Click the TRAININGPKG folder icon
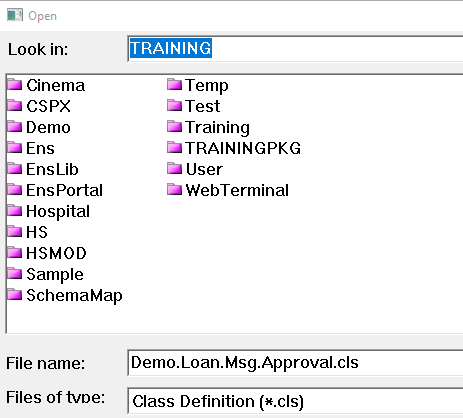463x418 pixels. click(x=174, y=148)
